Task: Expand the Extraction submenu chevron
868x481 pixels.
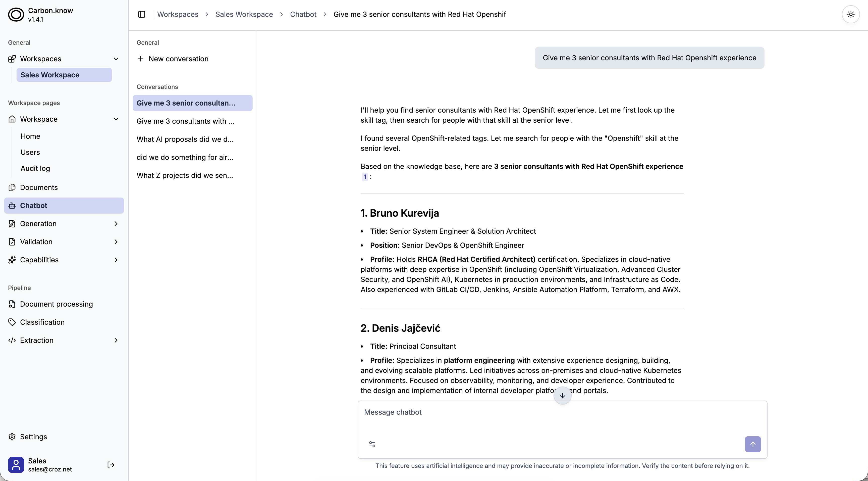Action: pyautogui.click(x=116, y=341)
